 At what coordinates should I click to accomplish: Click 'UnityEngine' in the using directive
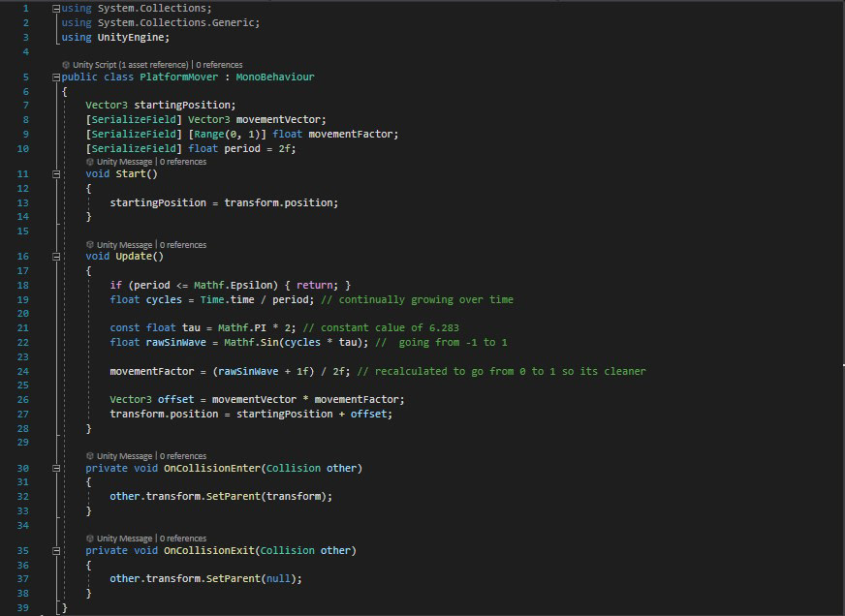[x=131, y=37]
